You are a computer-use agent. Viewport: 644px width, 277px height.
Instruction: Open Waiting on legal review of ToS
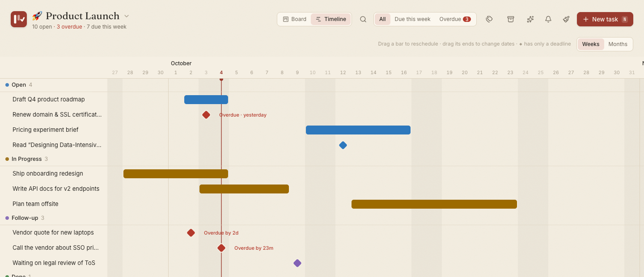(54, 263)
